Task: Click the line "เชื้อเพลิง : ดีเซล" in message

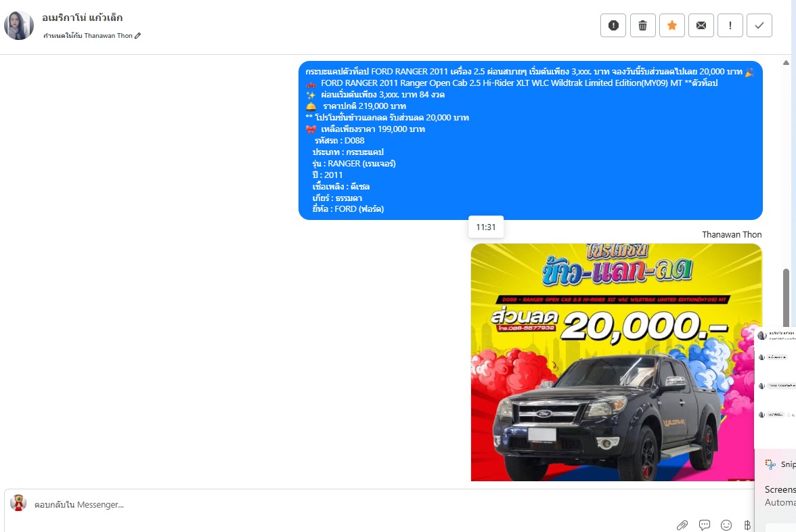Action: coord(340,186)
